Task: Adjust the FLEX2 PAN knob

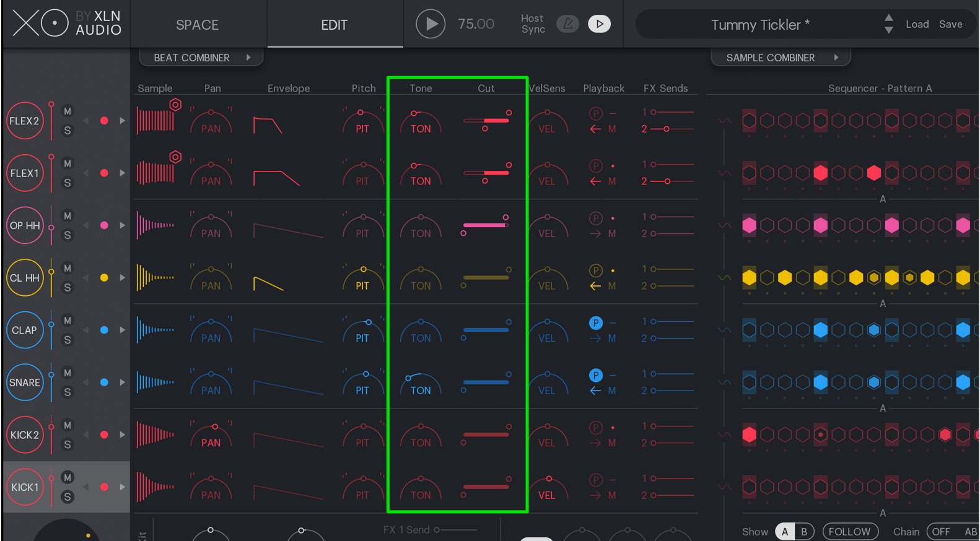Action: pos(211,121)
